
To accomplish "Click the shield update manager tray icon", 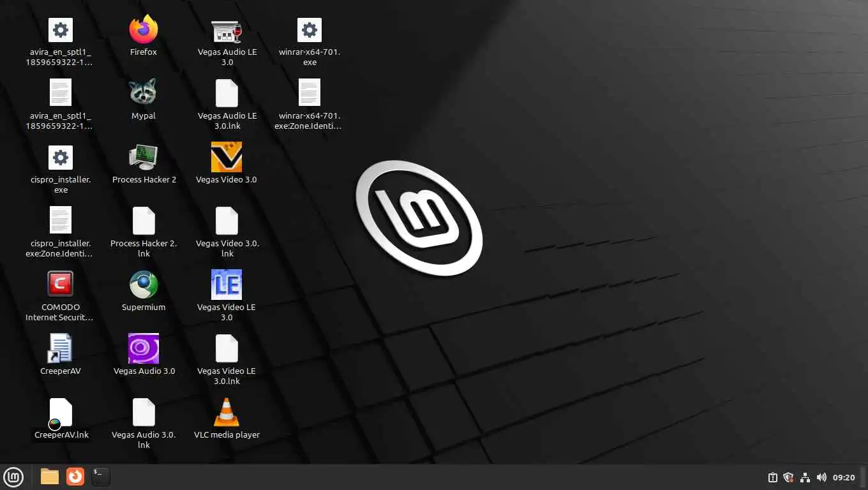I will (x=789, y=477).
